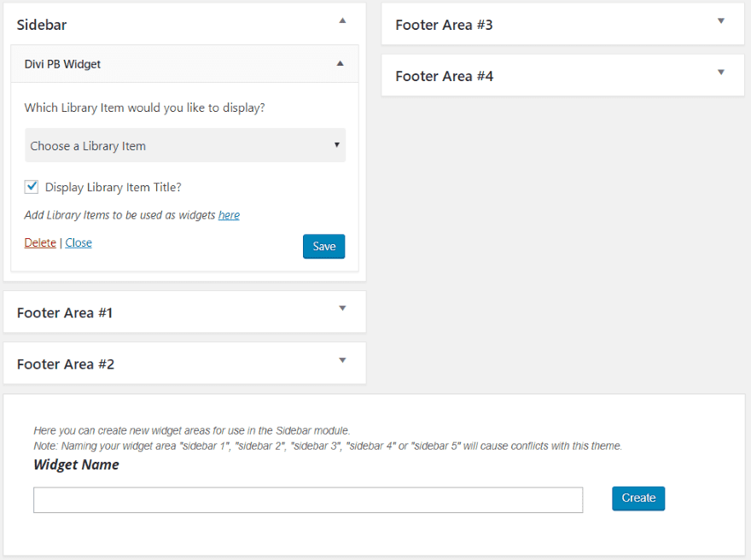The width and height of the screenshot is (751, 560).
Task: Delete the Divi PB Widget
Action: pyautogui.click(x=40, y=242)
